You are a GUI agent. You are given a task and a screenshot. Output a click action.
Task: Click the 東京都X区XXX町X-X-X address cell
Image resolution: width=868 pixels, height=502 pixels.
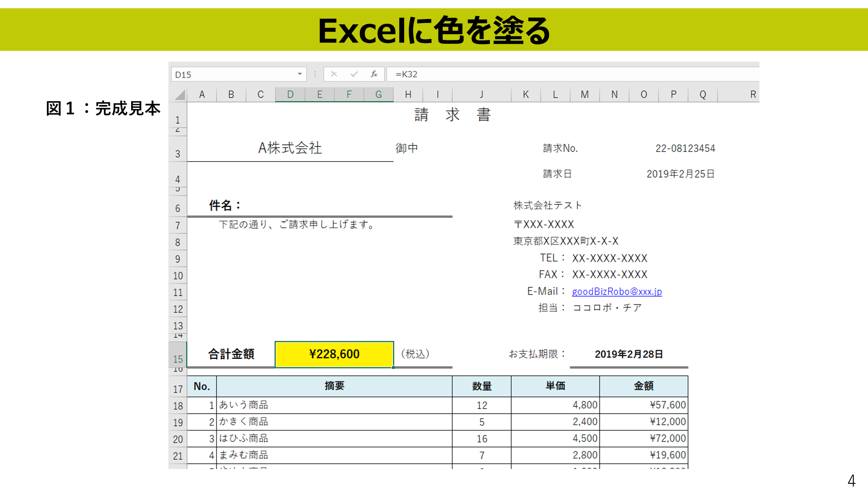[566, 241]
